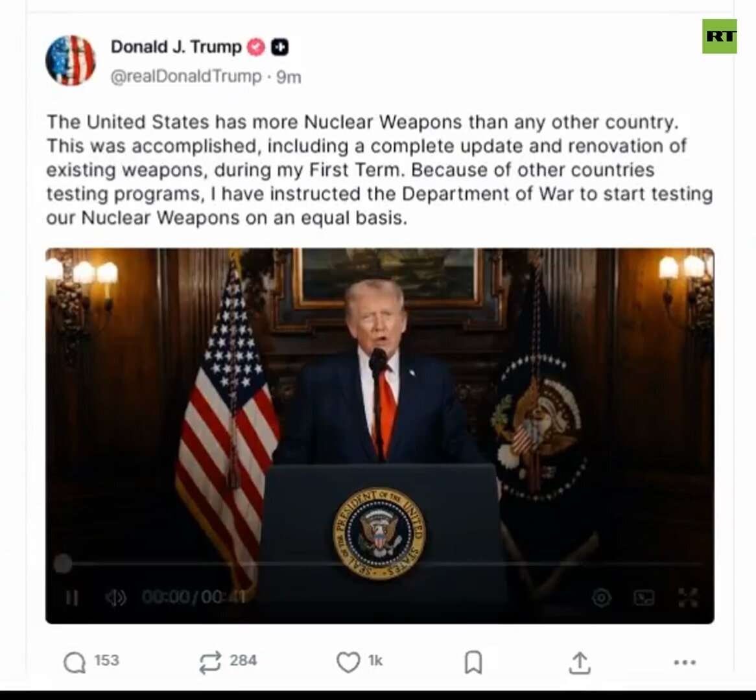Screen dimensions: 756x700
Task: Click the red verified checkmark badge
Action: 256,47
